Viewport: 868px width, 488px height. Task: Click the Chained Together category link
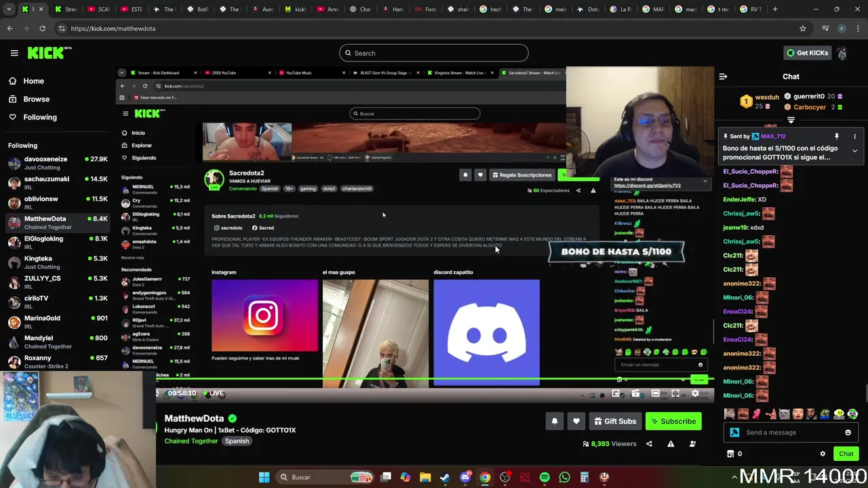(x=191, y=441)
